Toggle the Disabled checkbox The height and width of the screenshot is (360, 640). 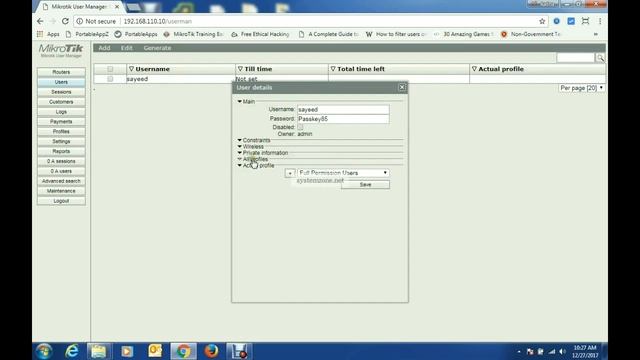(300, 127)
